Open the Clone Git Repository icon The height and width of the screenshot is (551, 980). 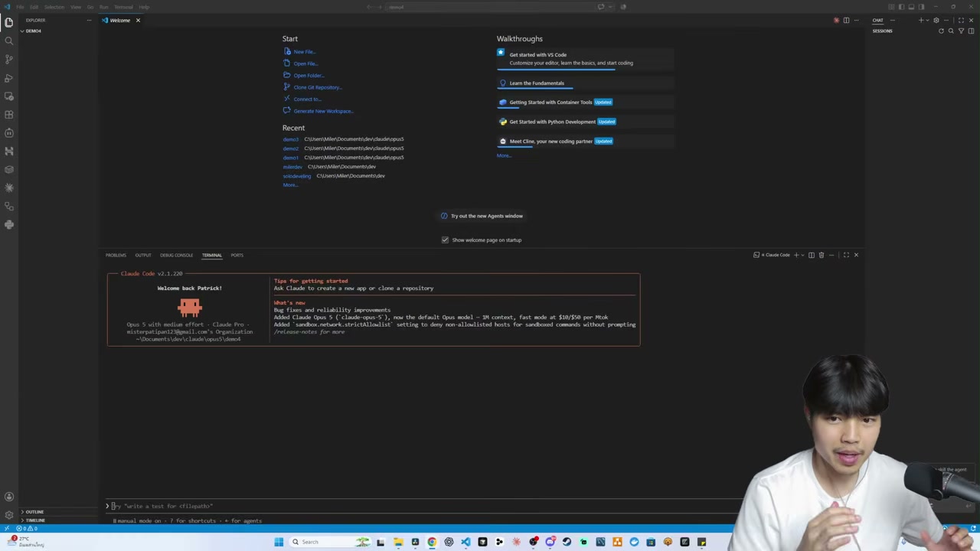(x=287, y=86)
